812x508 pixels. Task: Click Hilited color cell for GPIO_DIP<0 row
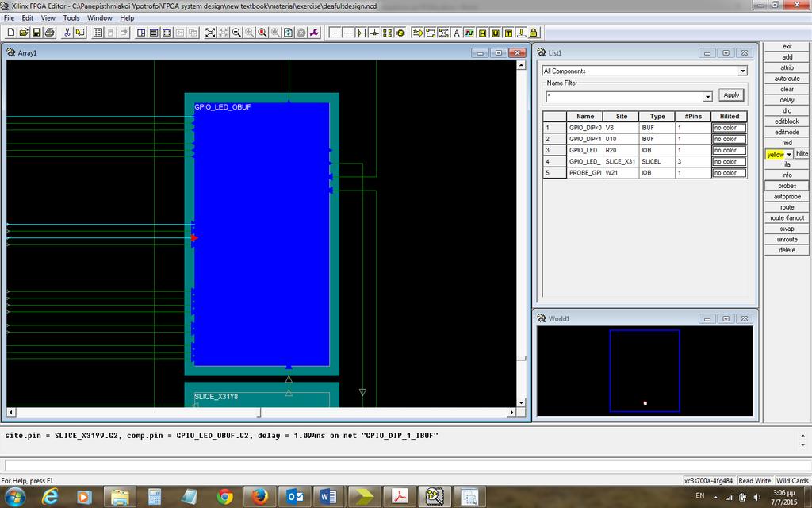tap(730, 128)
